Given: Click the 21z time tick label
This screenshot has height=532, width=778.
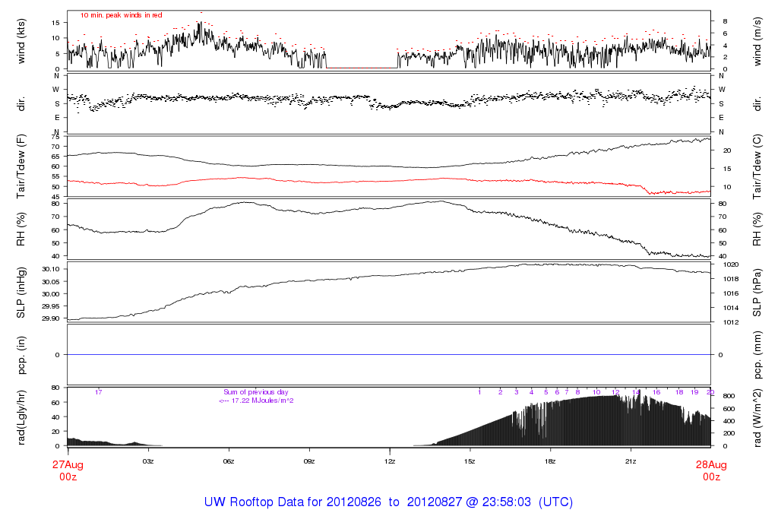Looking at the screenshot, I should click(631, 461).
